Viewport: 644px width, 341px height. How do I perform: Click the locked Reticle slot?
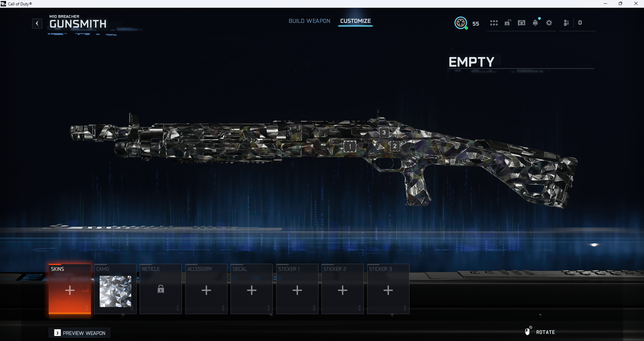(161, 290)
